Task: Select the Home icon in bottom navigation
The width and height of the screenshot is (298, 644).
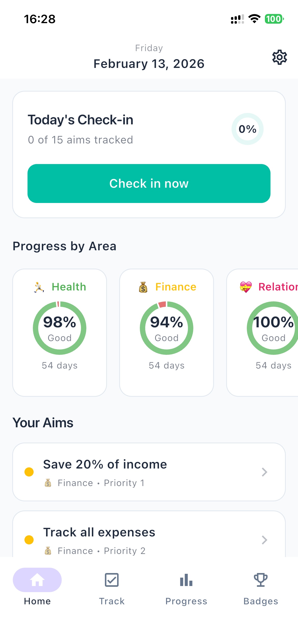Action: 37,580
